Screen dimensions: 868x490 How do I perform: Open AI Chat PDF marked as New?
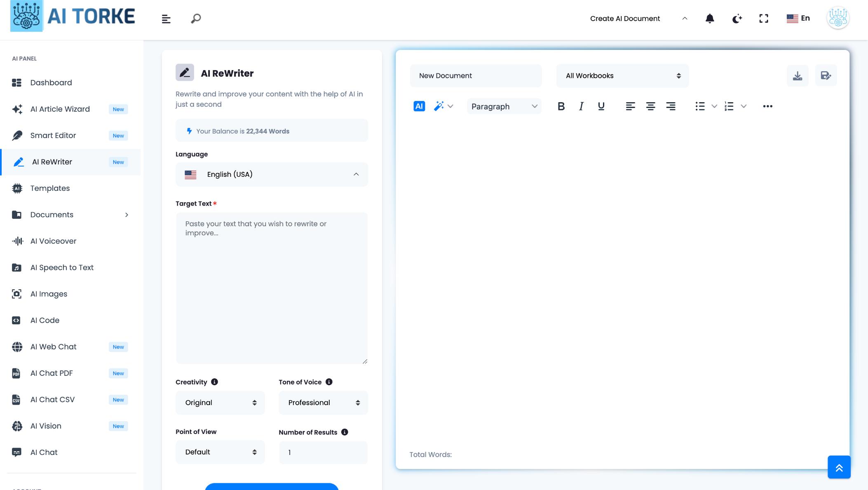[x=51, y=373]
